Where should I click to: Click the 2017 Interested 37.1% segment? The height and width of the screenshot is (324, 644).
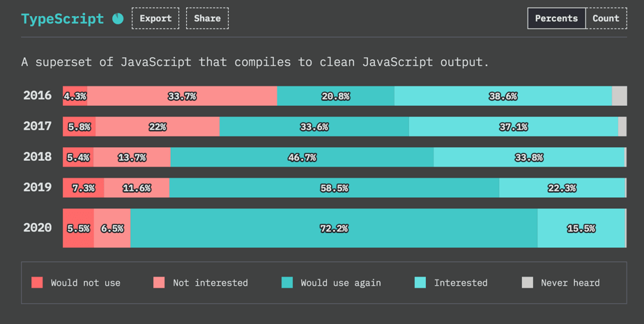[x=513, y=127]
